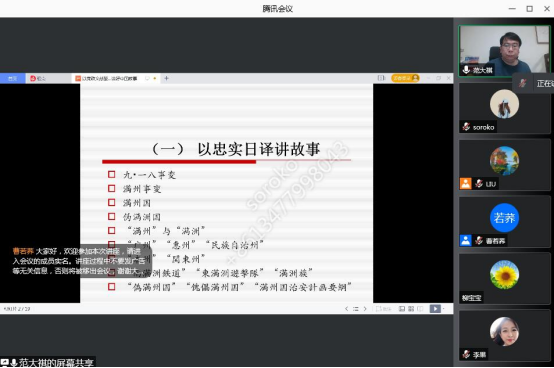
Task: Advance to next slide with right arrow
Action: (365, 309)
